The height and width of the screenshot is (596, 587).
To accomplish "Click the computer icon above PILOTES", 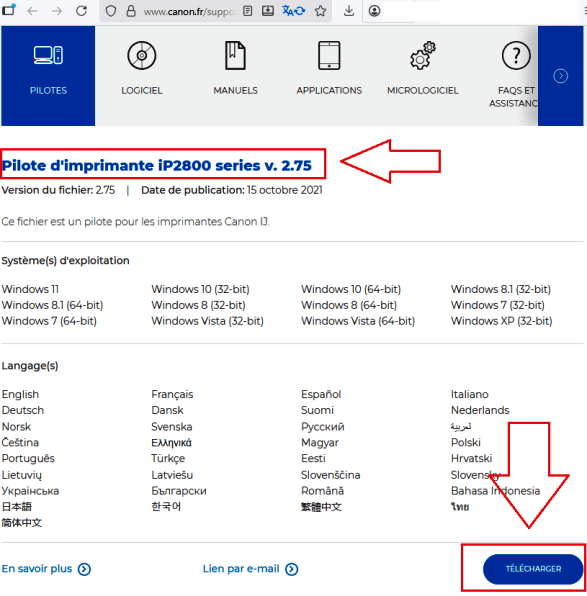I will pyautogui.click(x=48, y=55).
